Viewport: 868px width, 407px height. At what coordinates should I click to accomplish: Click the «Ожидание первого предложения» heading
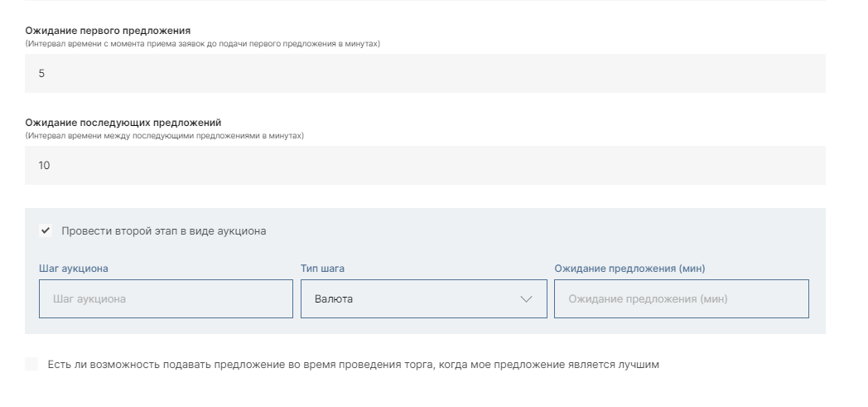pyautogui.click(x=108, y=31)
